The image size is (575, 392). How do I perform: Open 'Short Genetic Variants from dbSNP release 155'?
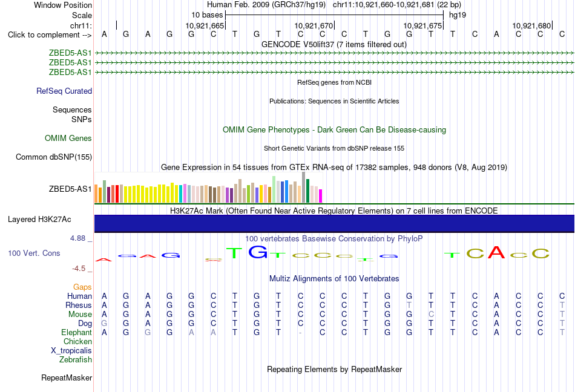pyautogui.click(x=334, y=148)
